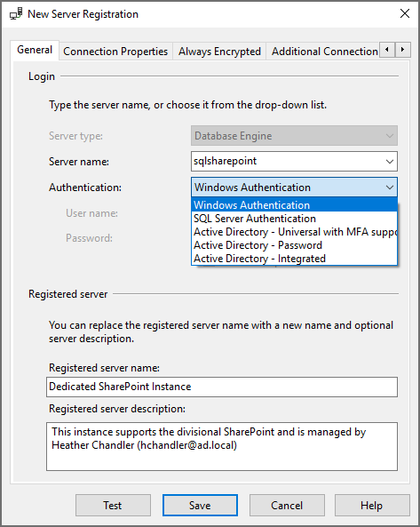
Task: Click the Registered server name field
Action: (222, 387)
